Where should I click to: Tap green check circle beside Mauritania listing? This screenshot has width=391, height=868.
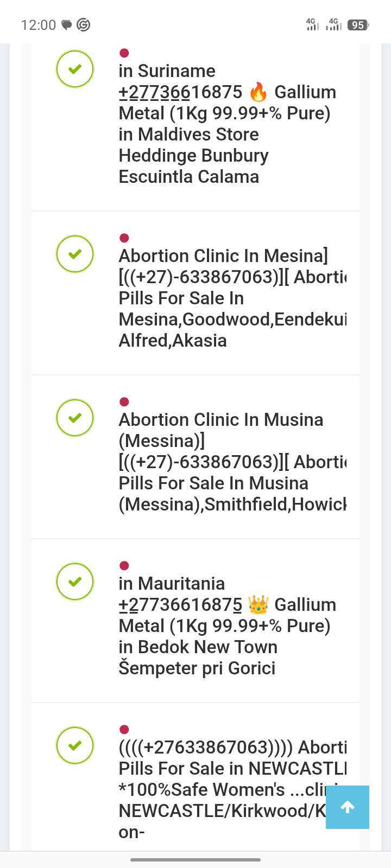click(75, 582)
